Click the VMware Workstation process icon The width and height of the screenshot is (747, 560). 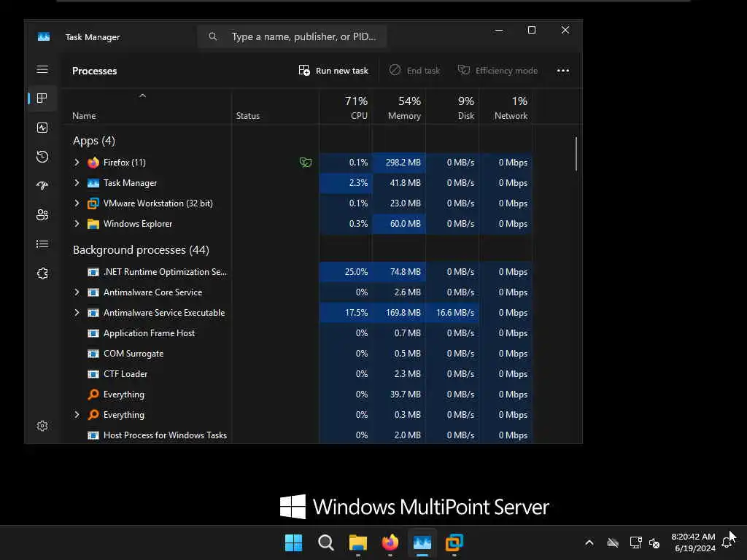point(93,203)
